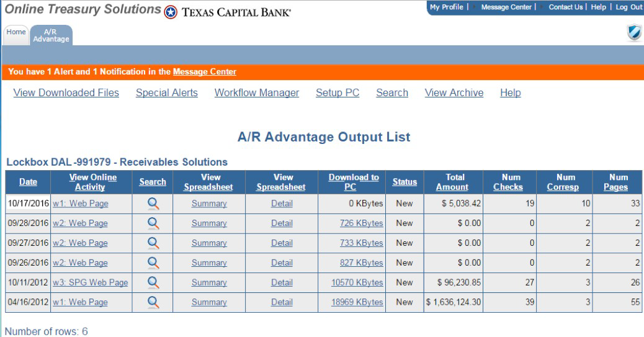View Detail spreadsheet for 09/28/2016
The width and height of the screenshot is (644, 337).
click(282, 223)
